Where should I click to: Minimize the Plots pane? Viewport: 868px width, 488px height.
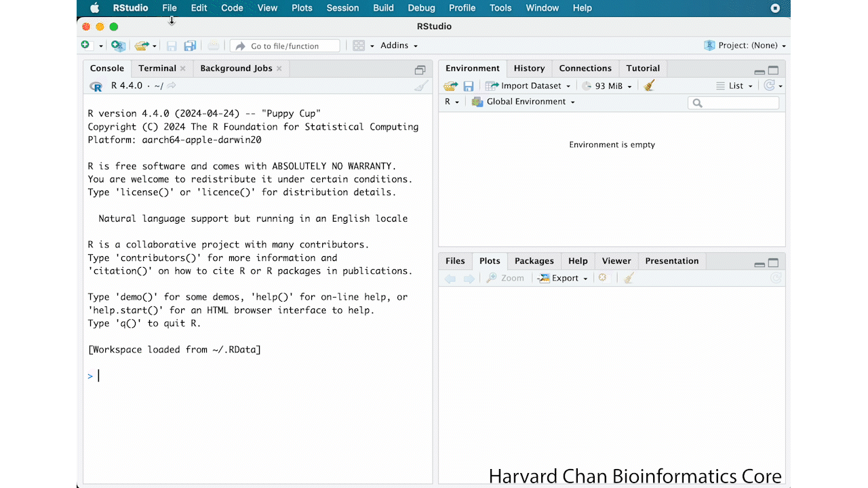coord(759,264)
